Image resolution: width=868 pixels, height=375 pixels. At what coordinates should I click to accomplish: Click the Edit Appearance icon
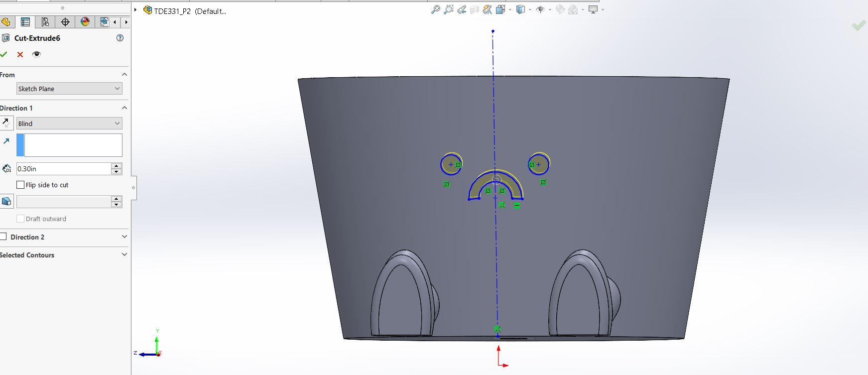[x=560, y=9]
